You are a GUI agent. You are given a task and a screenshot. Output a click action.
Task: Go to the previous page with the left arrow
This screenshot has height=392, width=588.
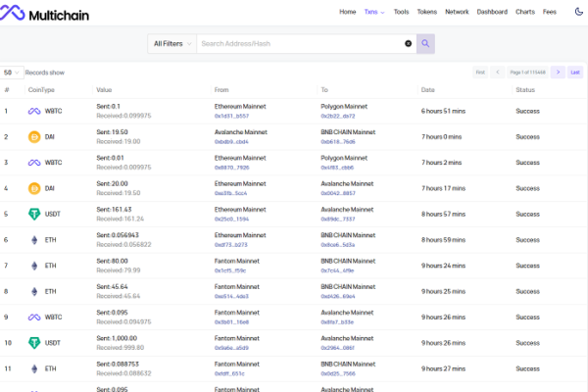[x=498, y=72]
